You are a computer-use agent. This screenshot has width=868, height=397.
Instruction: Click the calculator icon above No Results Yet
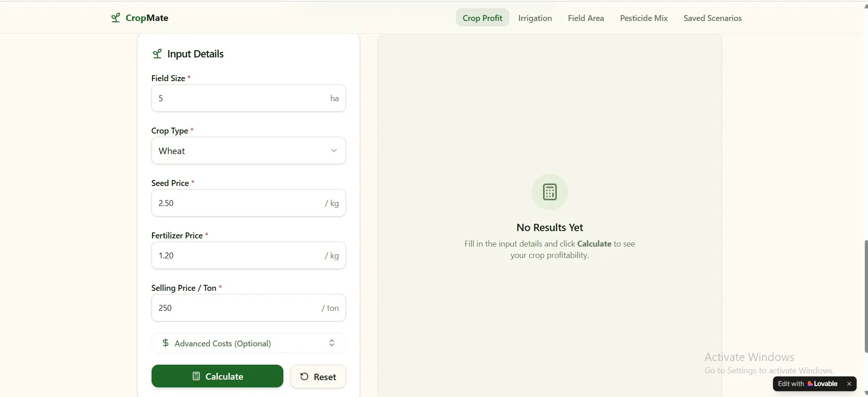click(549, 192)
